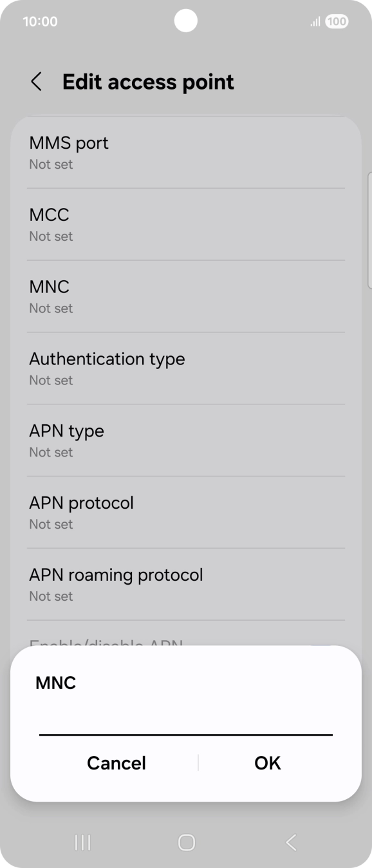This screenshot has width=372, height=868.
Task: Open APN type setting
Action: (186, 440)
